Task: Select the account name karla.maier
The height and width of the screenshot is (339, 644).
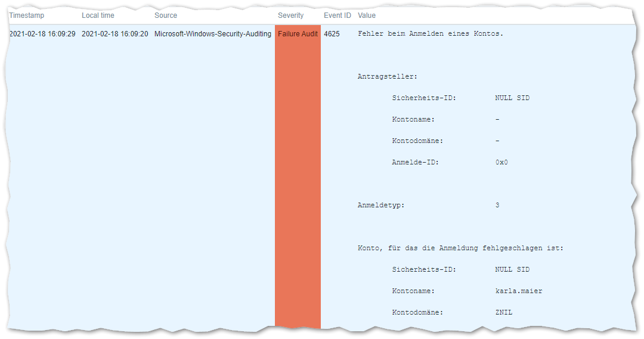Action: point(519,291)
